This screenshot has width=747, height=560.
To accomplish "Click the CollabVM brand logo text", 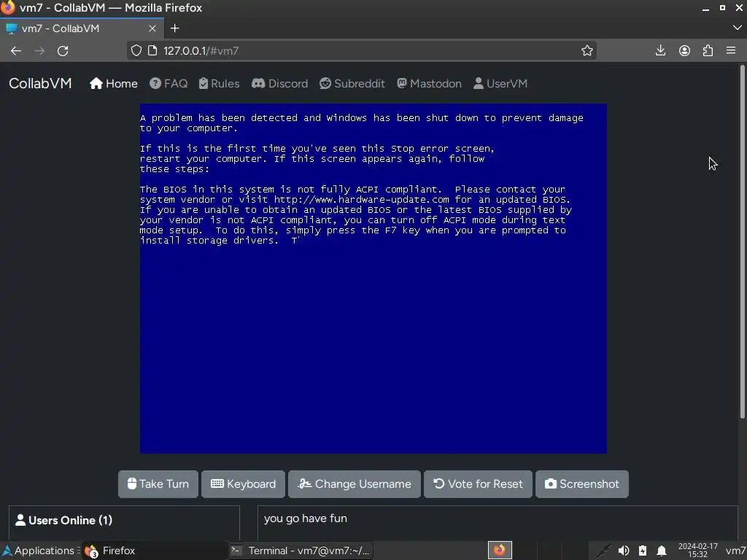I will [40, 83].
